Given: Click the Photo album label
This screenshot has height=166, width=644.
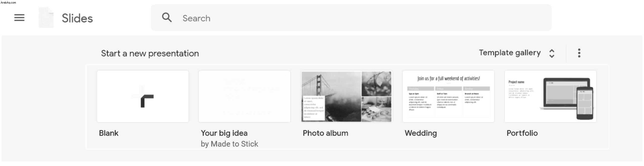Looking at the screenshot, I should point(326,133).
